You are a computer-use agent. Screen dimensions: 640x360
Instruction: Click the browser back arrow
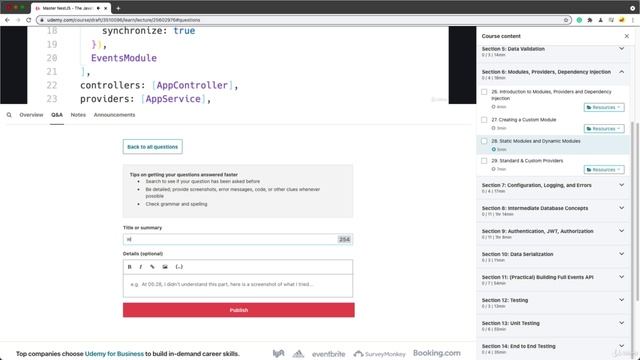[x=7, y=20]
